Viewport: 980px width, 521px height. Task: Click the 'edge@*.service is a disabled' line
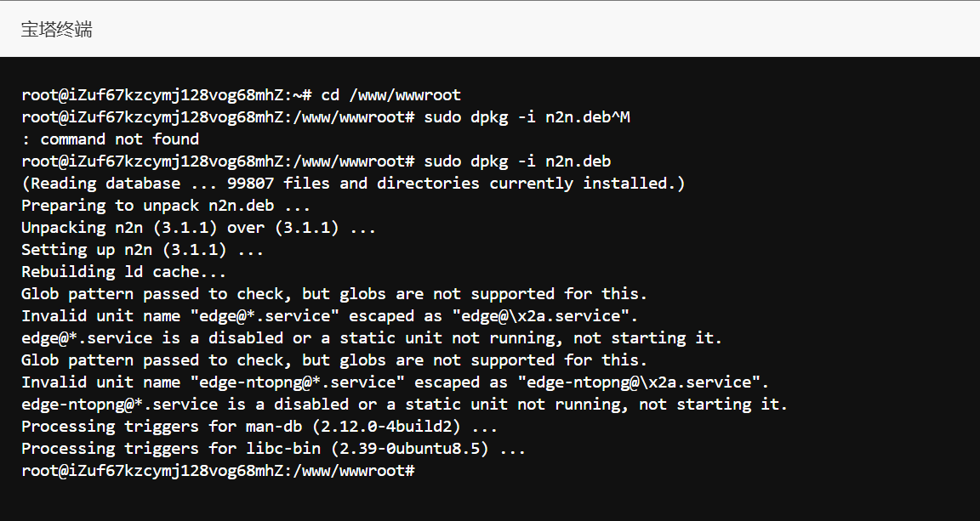pyautogui.click(x=371, y=338)
